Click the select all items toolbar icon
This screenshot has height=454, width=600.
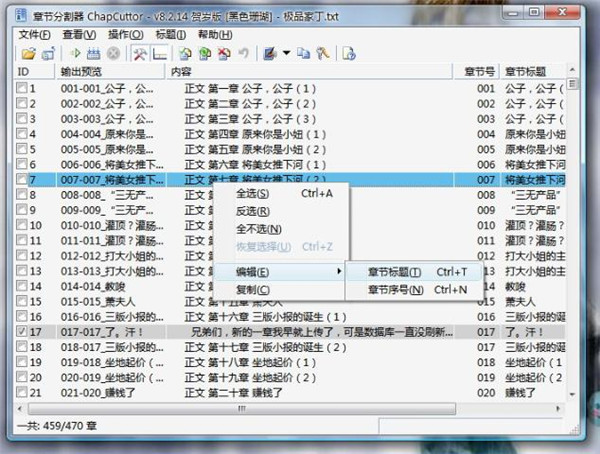pyautogui.click(x=185, y=54)
